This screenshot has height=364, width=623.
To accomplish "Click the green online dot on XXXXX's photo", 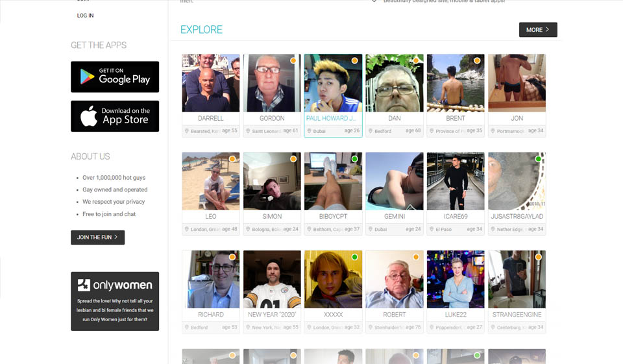I will (354, 257).
